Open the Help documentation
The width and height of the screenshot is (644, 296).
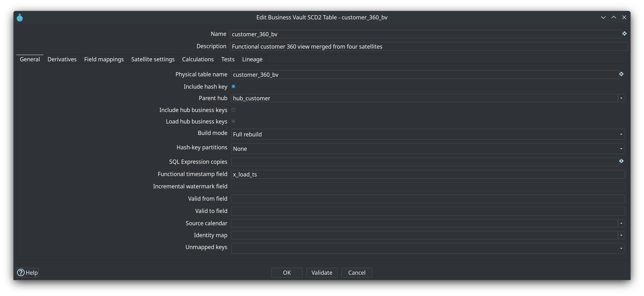[x=28, y=272]
